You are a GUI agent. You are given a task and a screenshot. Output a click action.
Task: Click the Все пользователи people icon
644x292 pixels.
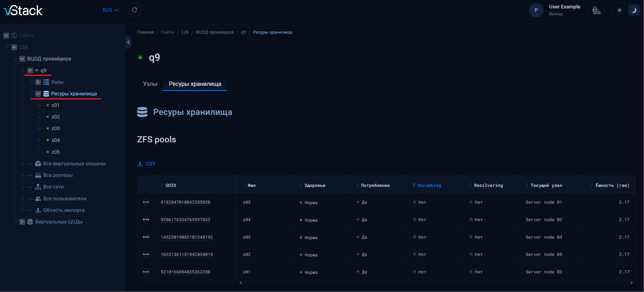tap(38, 199)
